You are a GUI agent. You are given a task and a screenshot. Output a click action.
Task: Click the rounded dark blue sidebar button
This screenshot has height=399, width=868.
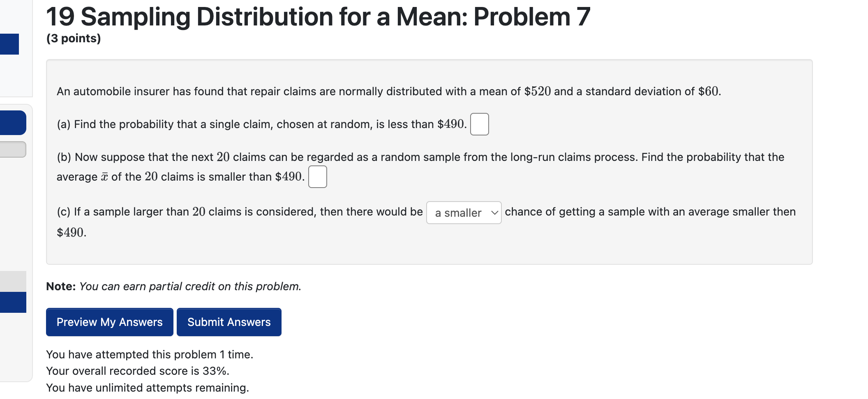pyautogui.click(x=13, y=123)
